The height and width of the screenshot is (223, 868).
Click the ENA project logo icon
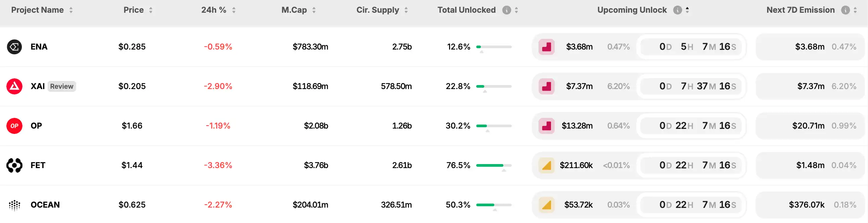14,47
